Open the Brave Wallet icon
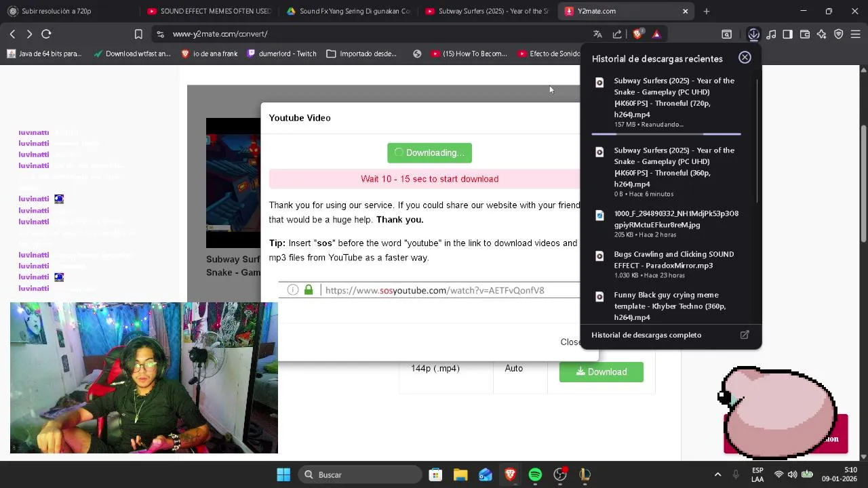Screen dimensions: 868x488 click(x=805, y=34)
